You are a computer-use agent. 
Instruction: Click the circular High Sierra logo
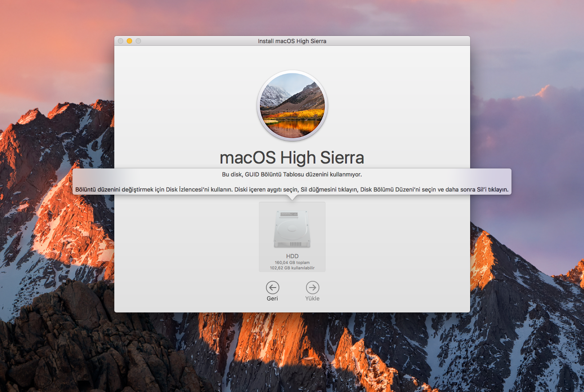(x=292, y=106)
